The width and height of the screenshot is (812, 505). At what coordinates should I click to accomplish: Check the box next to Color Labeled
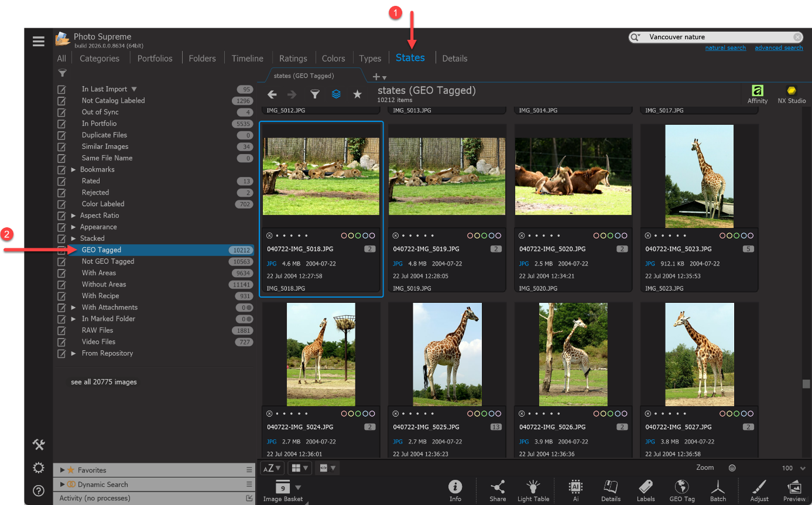point(61,204)
